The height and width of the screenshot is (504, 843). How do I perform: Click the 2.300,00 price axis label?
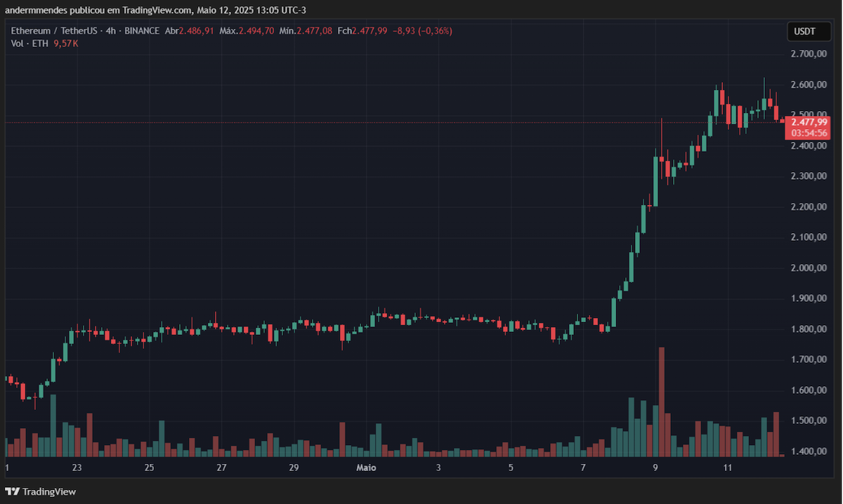(807, 176)
